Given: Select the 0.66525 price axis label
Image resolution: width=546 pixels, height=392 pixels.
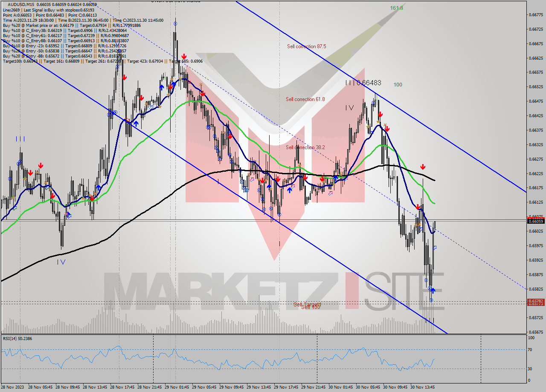Looking at the screenshot, I should (536, 87).
